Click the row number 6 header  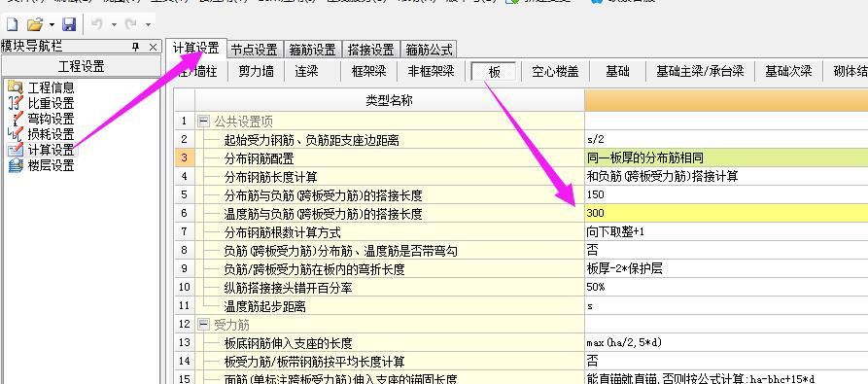click(x=185, y=213)
